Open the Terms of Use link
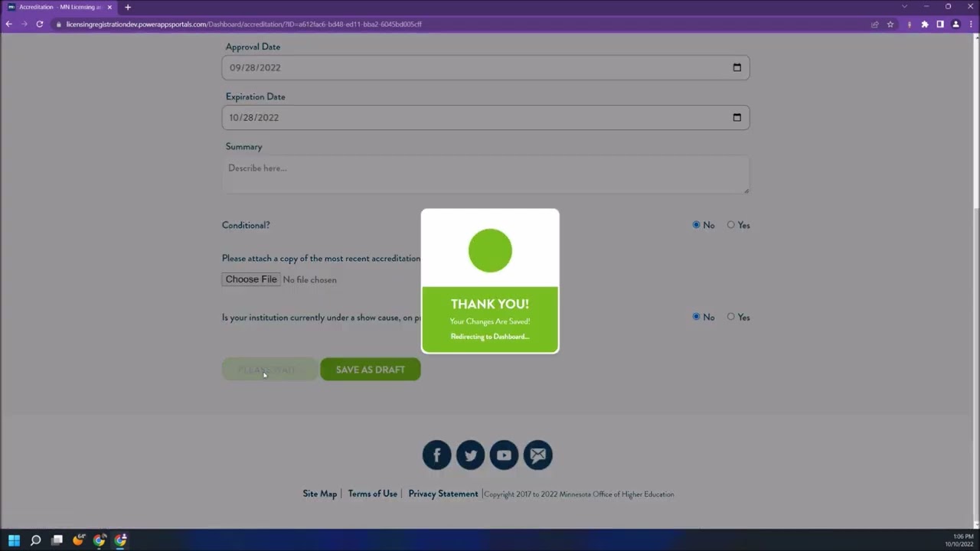 [x=373, y=494]
